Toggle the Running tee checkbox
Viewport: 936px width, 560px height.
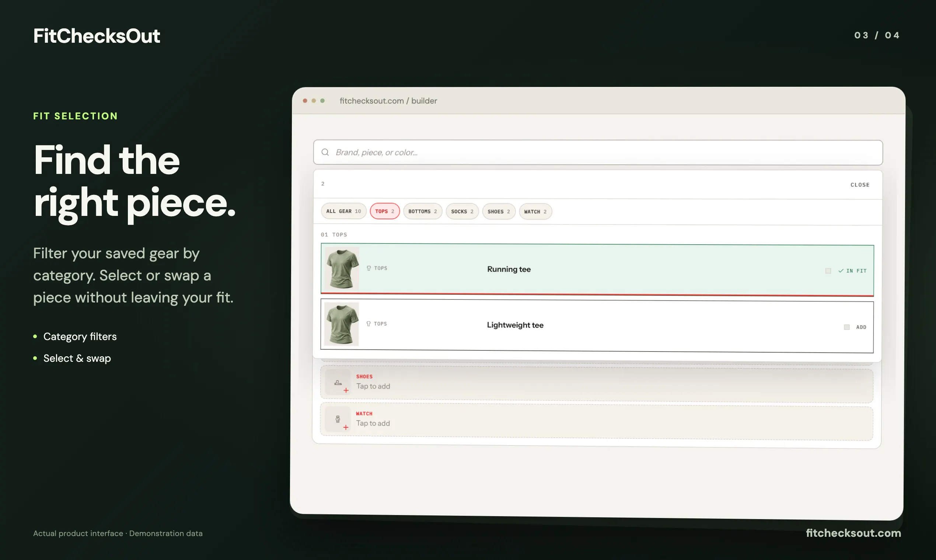[828, 270]
